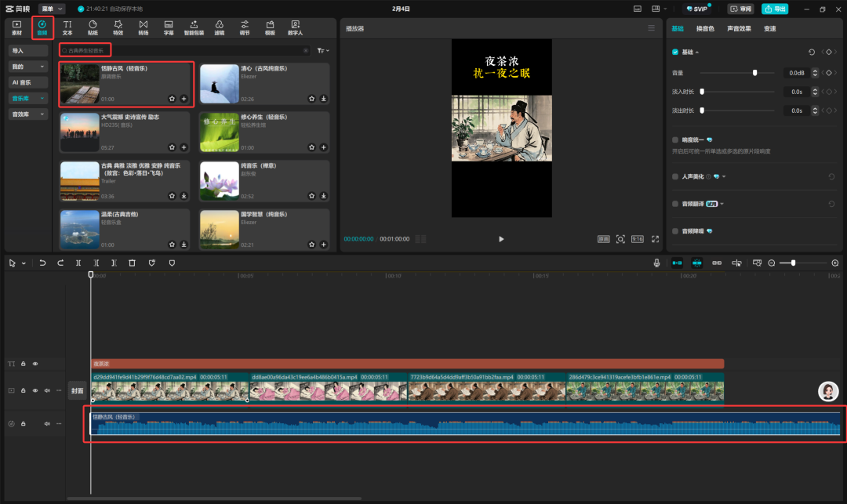Screen dimensions: 847x504
Task: Switch to the 变速 tab
Action: pyautogui.click(x=770, y=28)
